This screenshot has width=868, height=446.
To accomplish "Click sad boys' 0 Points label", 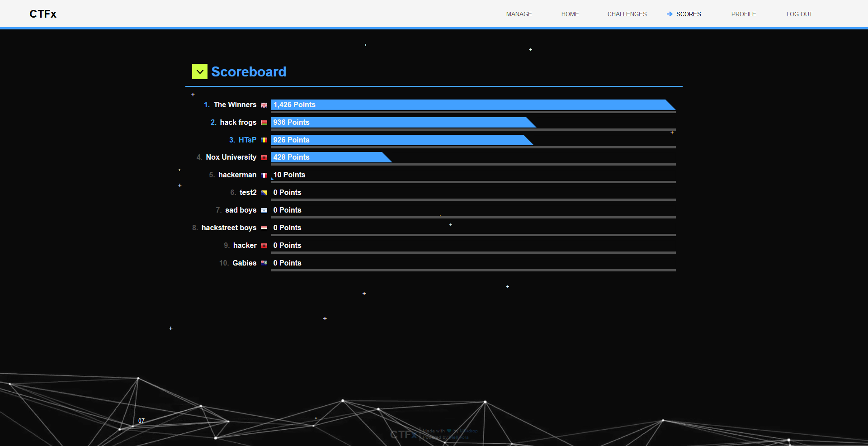I will click(287, 210).
